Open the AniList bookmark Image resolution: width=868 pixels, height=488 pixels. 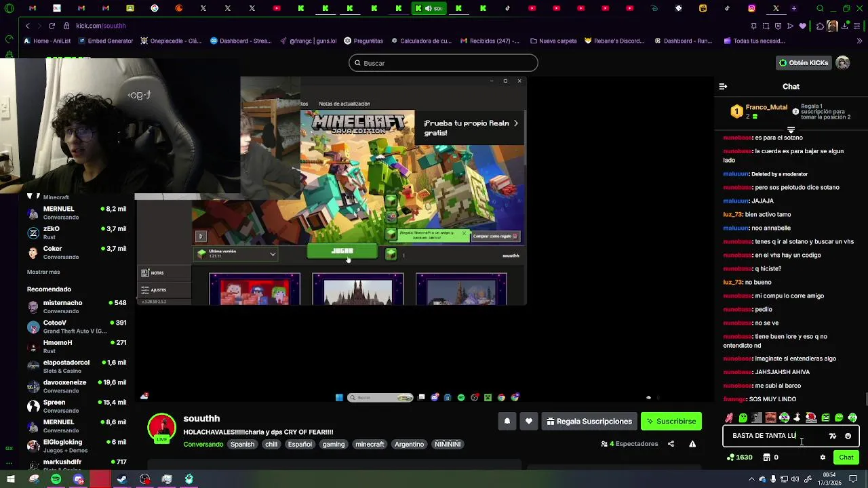pos(47,41)
